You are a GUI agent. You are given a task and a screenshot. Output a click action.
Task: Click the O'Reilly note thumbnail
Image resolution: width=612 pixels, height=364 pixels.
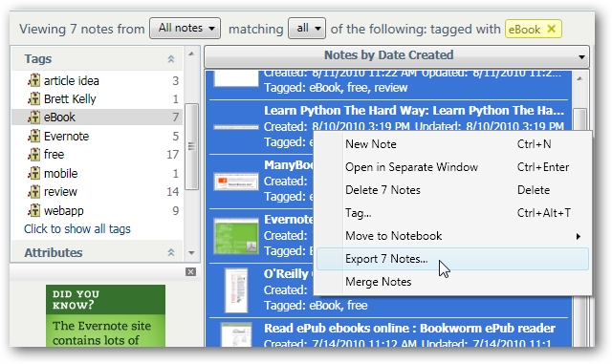click(236, 290)
